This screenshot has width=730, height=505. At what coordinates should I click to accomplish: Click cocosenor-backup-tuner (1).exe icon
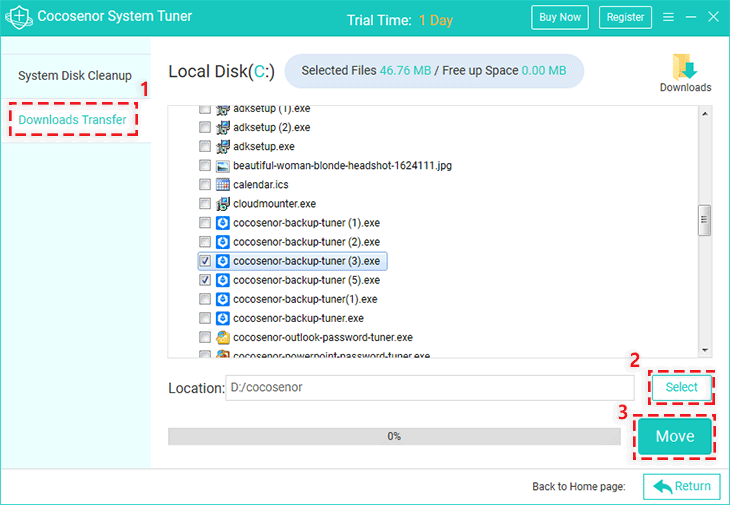click(x=223, y=222)
